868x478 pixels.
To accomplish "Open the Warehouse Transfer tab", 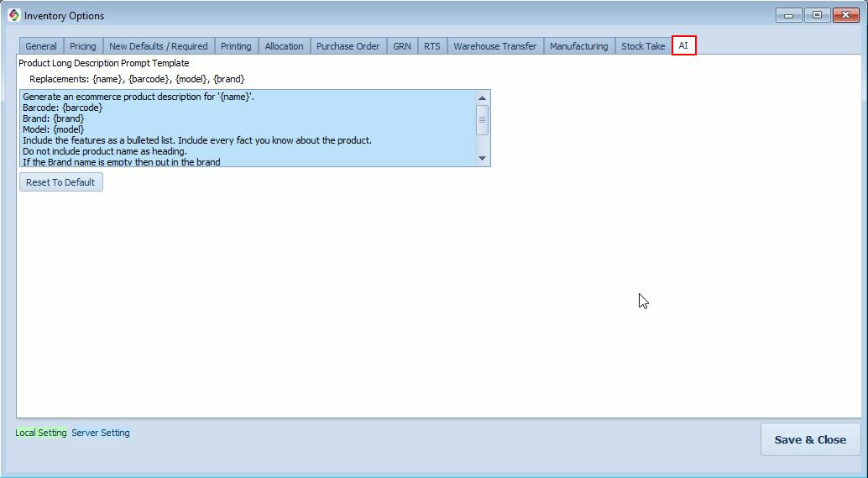I will pyautogui.click(x=495, y=46).
